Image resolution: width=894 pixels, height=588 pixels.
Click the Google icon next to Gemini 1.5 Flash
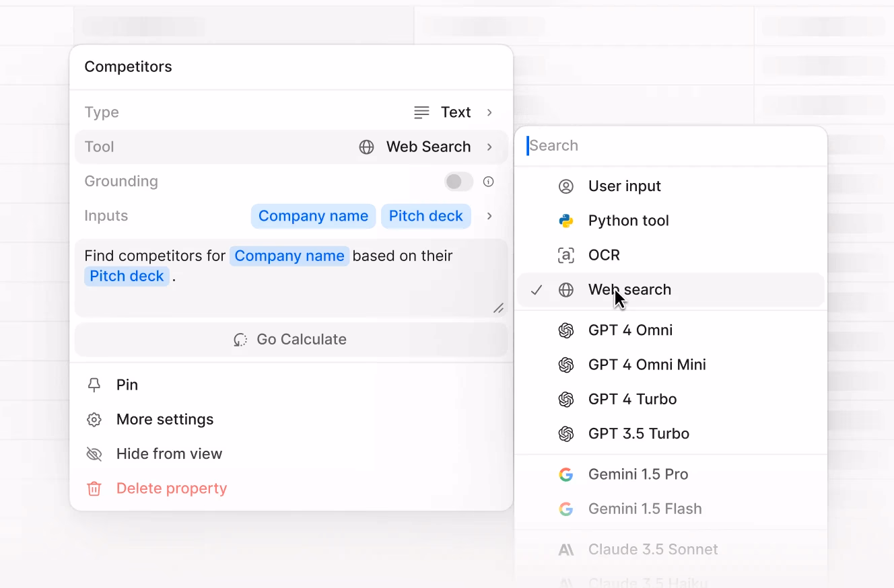566,509
